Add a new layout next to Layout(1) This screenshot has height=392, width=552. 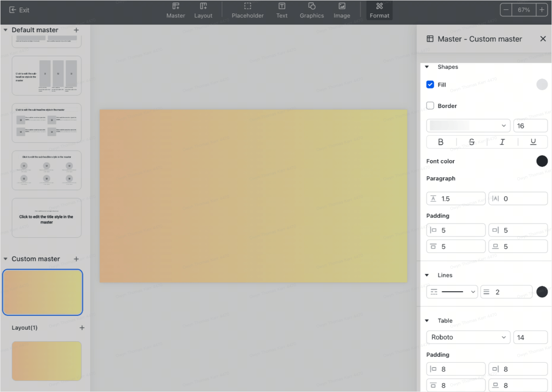(x=82, y=328)
